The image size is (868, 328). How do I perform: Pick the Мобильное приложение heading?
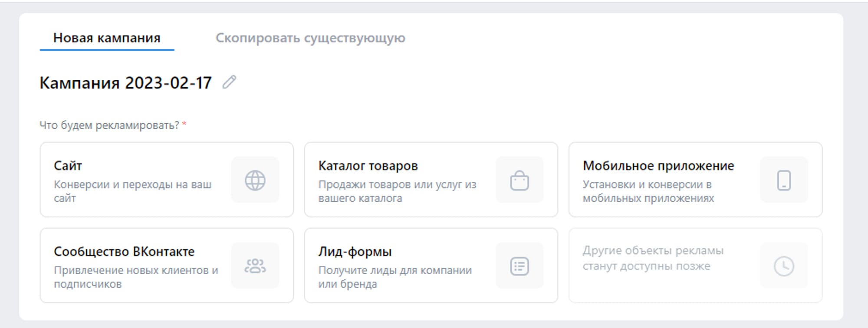point(658,166)
